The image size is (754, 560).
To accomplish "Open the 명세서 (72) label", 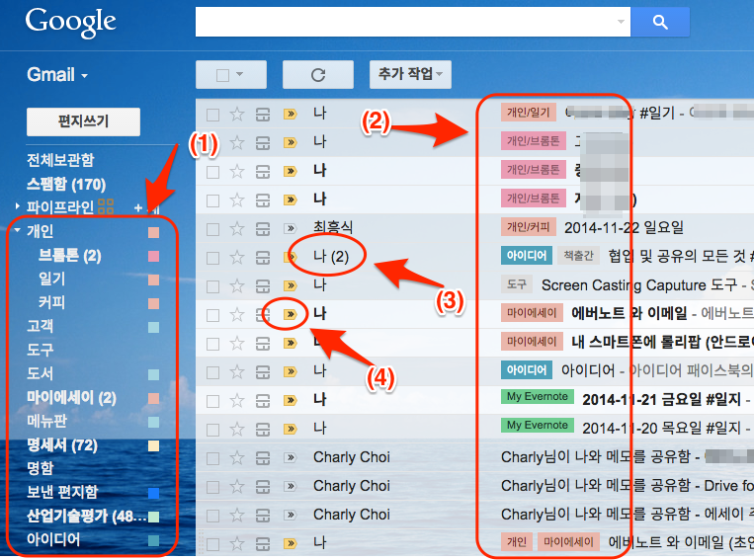I will (62, 445).
